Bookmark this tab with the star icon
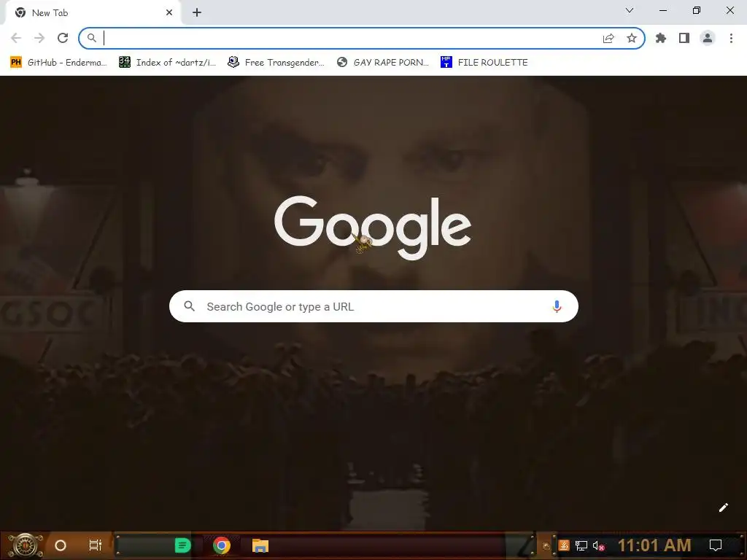Image resolution: width=747 pixels, height=560 pixels. (x=632, y=38)
